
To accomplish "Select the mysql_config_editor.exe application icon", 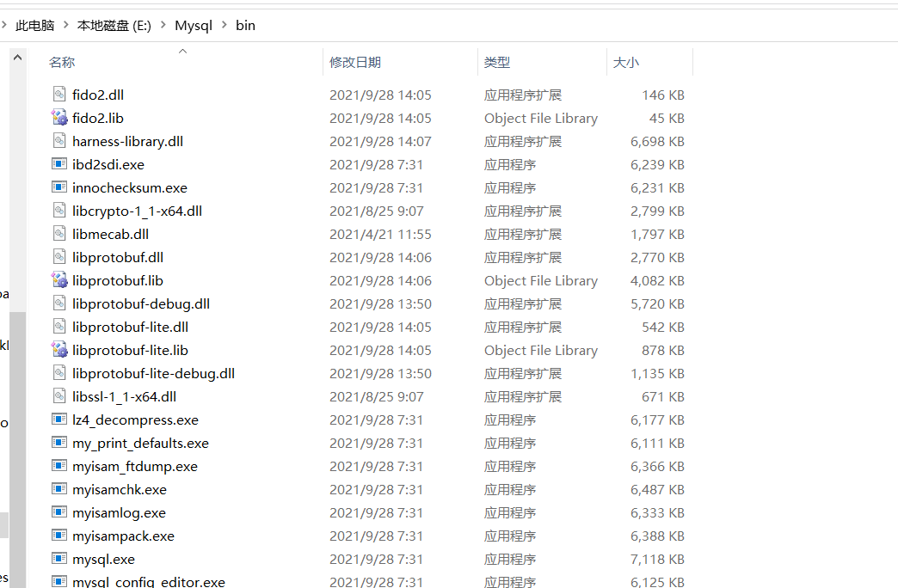I will click(x=59, y=581).
